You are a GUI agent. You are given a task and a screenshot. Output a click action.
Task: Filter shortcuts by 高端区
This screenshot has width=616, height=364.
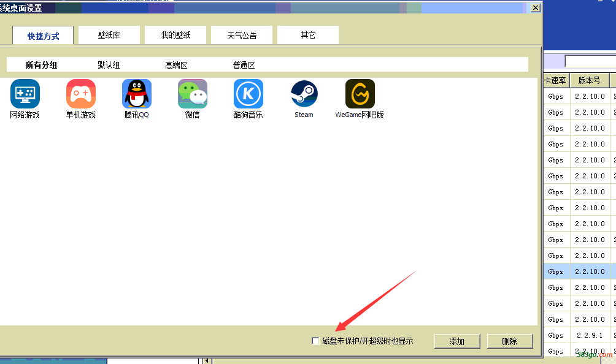[176, 65]
